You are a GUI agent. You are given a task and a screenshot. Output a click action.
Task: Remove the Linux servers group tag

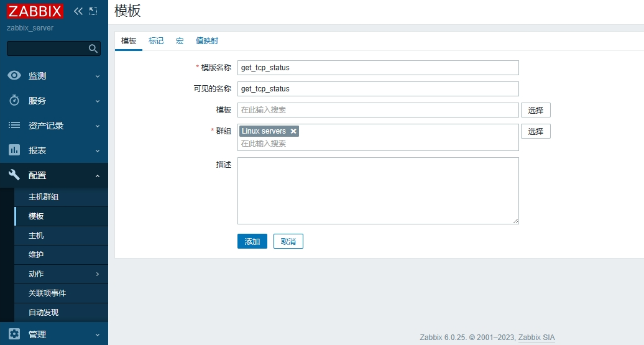tap(293, 131)
